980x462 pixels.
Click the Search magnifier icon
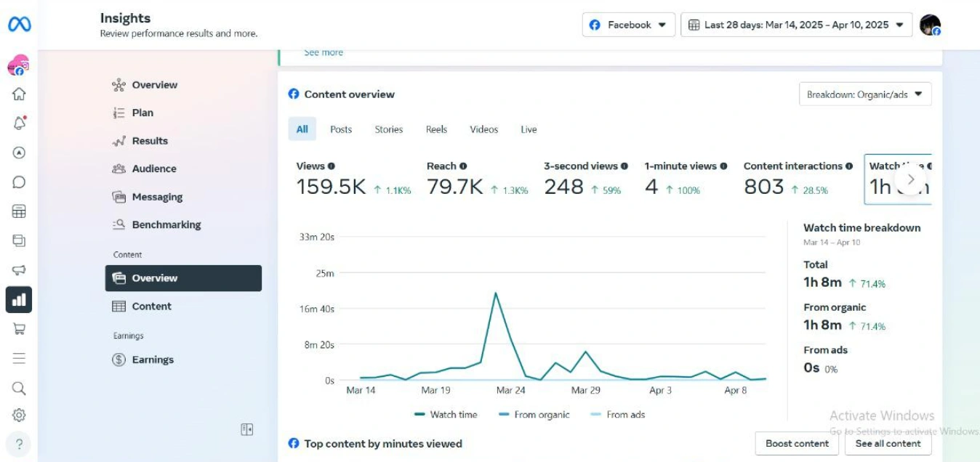[19, 388]
